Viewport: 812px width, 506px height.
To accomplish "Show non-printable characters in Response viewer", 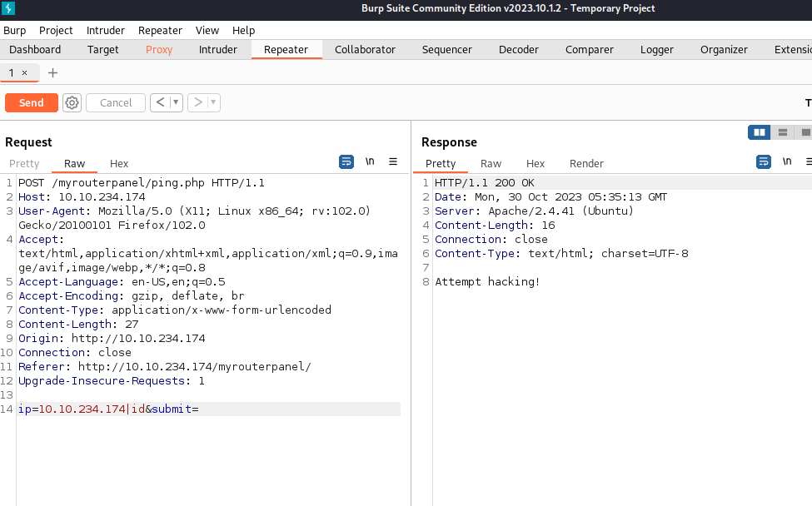I will [x=786, y=162].
